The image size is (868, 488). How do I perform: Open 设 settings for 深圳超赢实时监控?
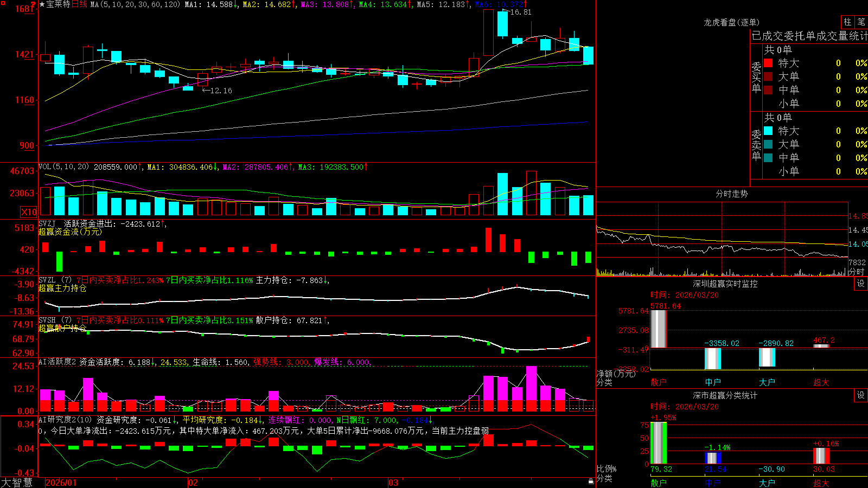coord(861,284)
